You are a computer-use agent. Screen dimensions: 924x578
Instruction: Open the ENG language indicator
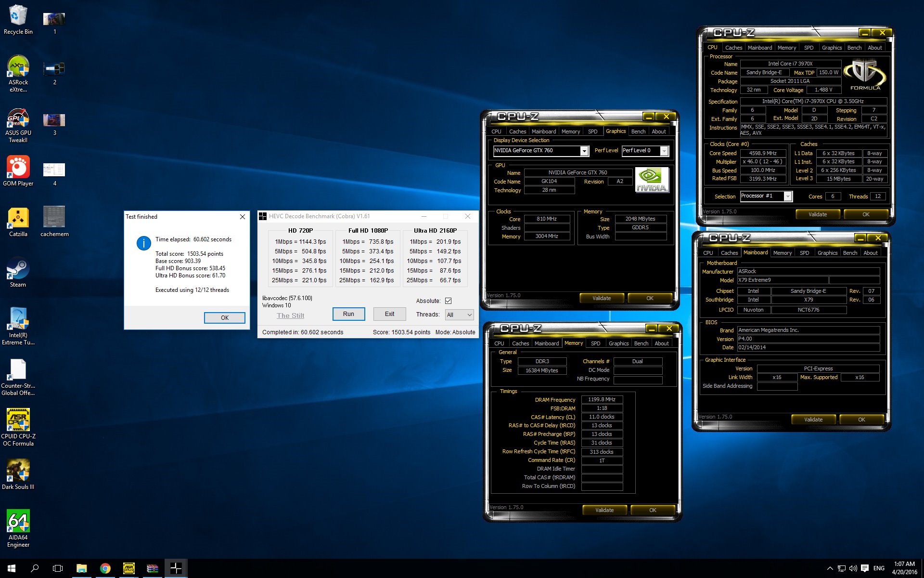879,568
